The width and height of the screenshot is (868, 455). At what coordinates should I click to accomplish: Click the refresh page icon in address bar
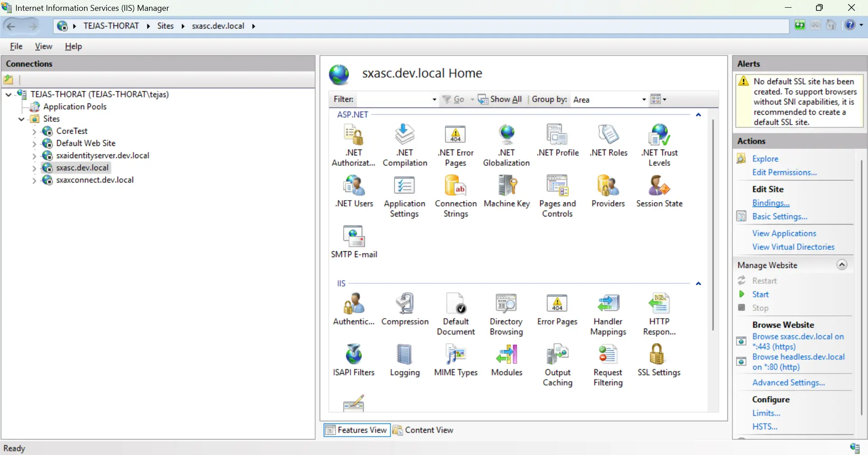800,25
